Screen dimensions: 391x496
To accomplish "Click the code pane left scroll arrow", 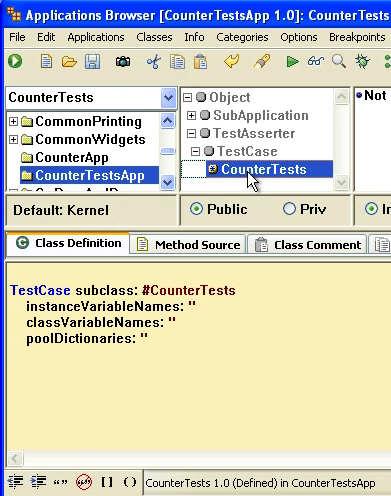I will 15,458.
